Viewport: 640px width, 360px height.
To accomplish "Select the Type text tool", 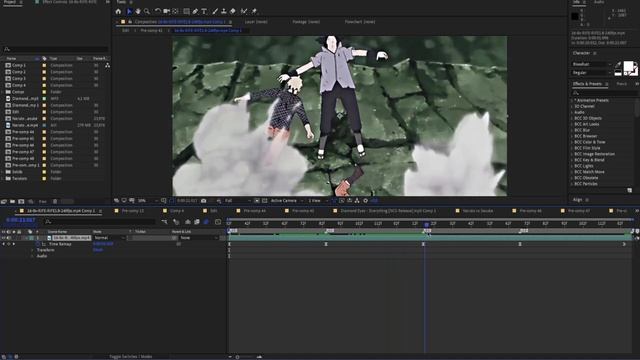I will click(204, 11).
